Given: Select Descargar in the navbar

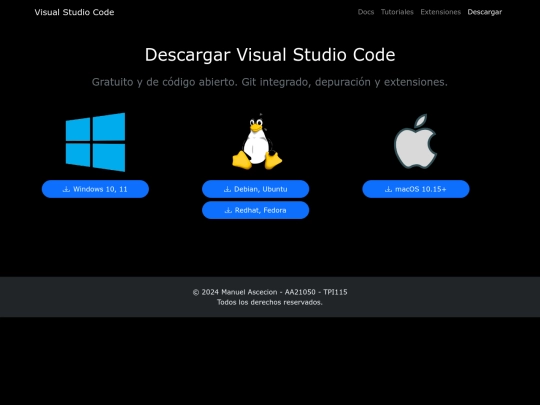Looking at the screenshot, I should tap(485, 12).
